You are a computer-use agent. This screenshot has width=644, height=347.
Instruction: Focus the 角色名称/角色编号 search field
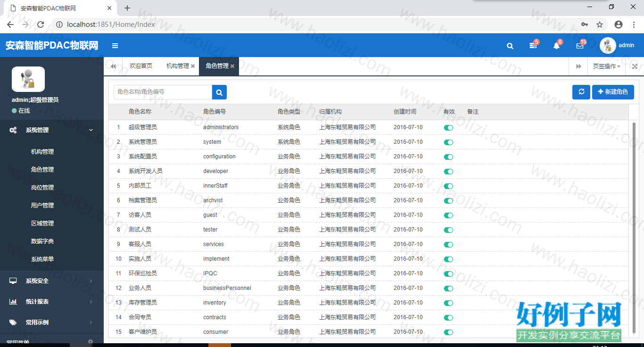[x=163, y=92]
